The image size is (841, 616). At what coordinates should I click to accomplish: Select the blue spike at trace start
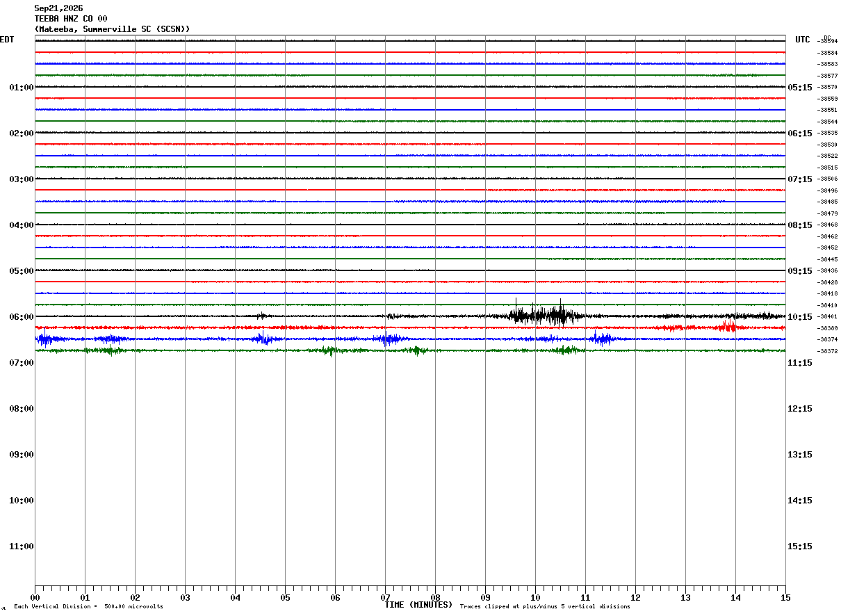[44, 339]
